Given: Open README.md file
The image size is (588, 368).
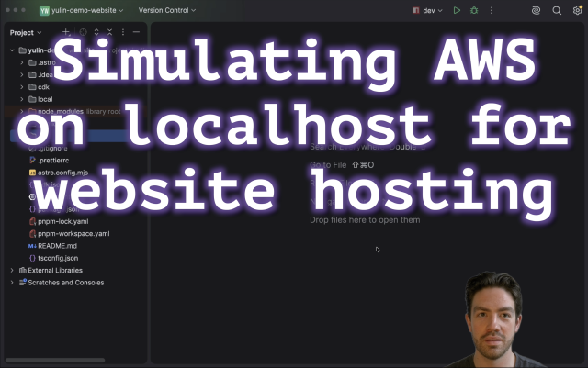Looking at the screenshot, I should [52, 246].
